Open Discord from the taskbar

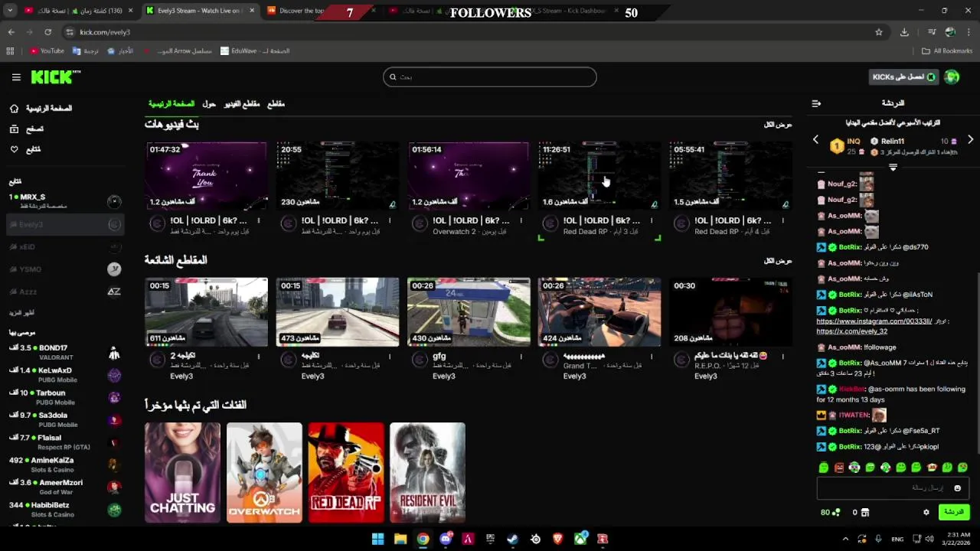coord(446,539)
